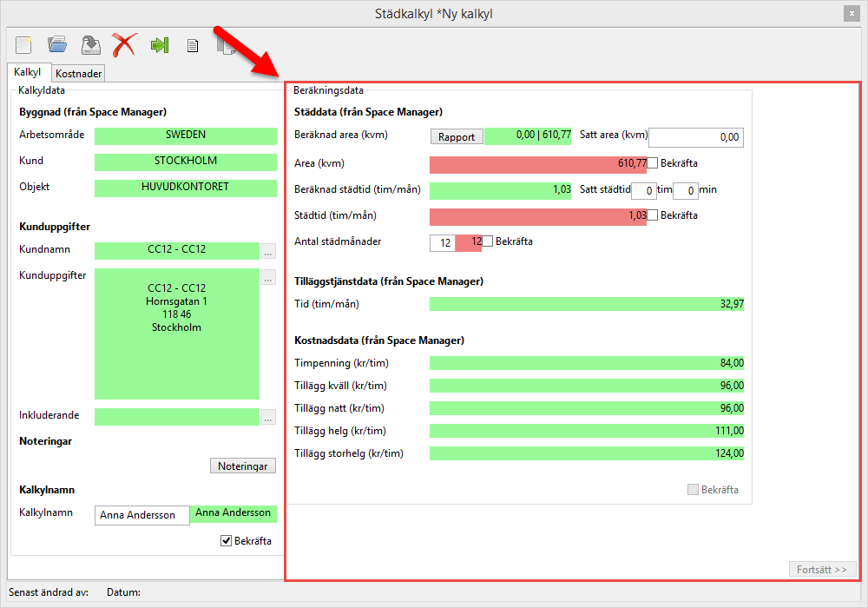The image size is (868, 608).
Task: Uncheck Bekräfta under Kalkylnamn
Action: (227, 541)
